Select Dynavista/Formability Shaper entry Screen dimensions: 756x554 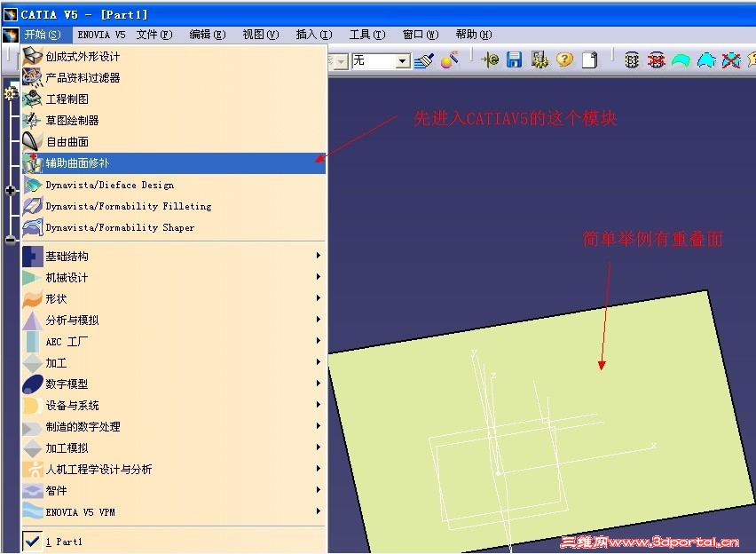(x=174, y=227)
